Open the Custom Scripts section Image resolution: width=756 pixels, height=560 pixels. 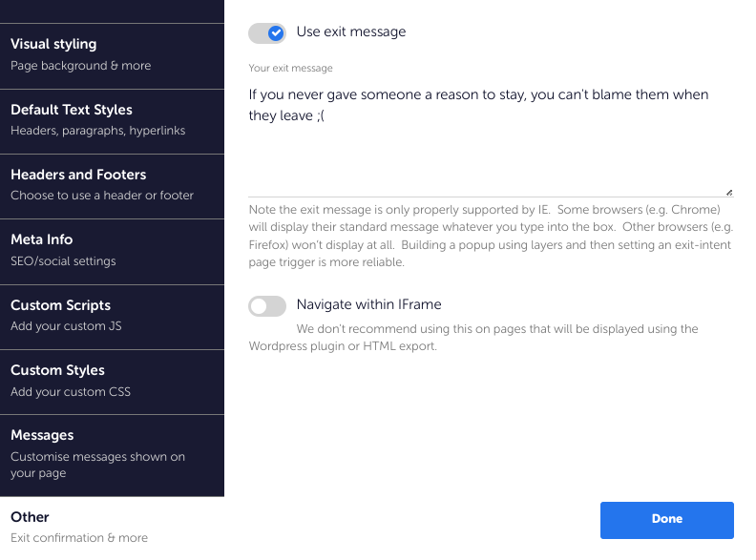112,317
